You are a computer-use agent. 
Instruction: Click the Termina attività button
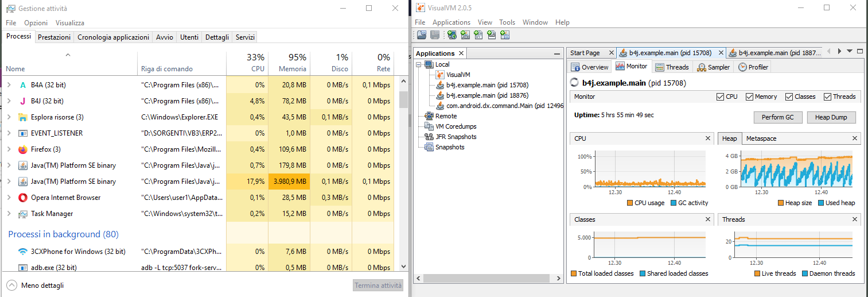378,286
